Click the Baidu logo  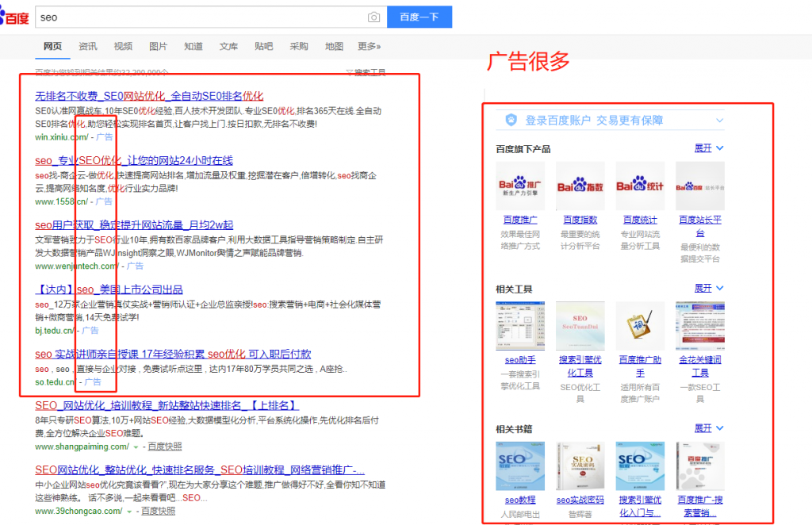point(14,17)
